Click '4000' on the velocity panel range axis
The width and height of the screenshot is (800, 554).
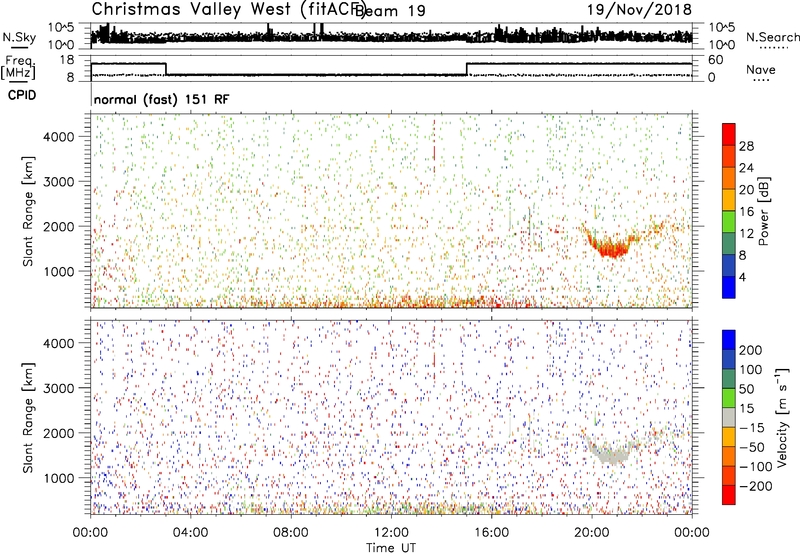pos(59,343)
